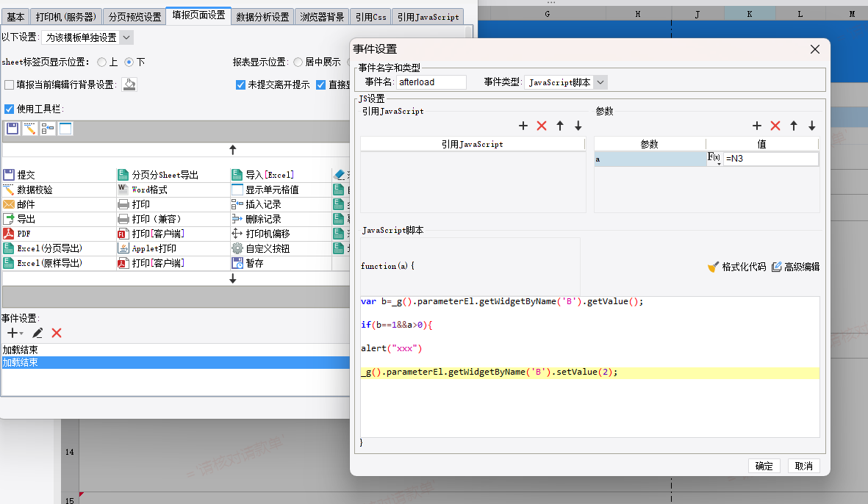Click 确定 to confirm event settings
Image resolution: width=868 pixels, height=504 pixels.
[x=764, y=466]
